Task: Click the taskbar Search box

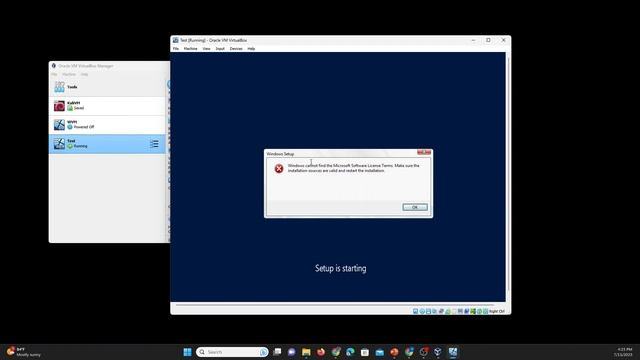Action: coord(232,352)
